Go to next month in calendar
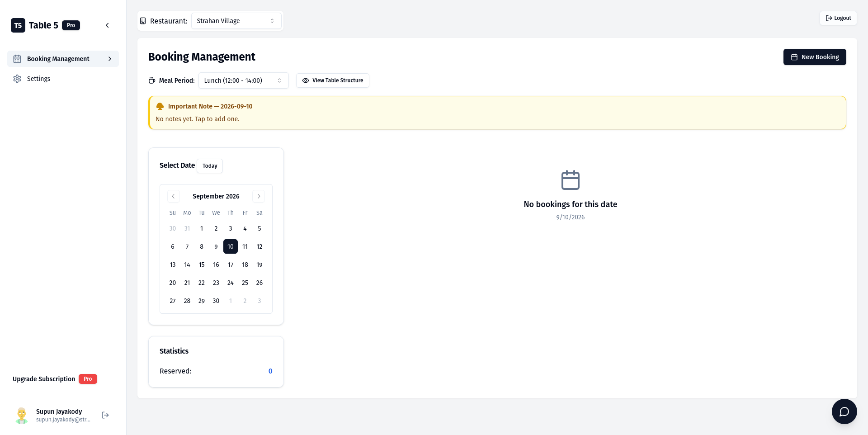 (x=259, y=196)
